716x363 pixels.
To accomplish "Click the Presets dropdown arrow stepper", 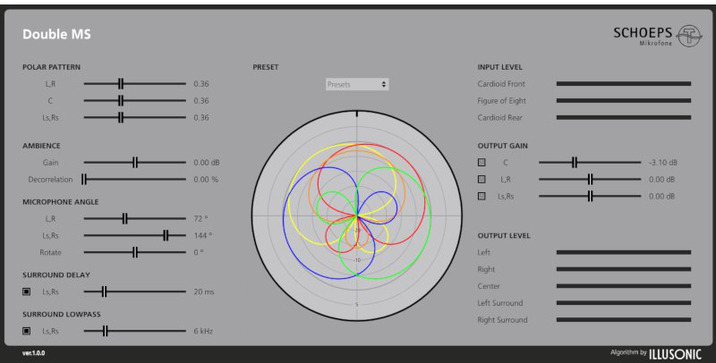I will (x=384, y=84).
